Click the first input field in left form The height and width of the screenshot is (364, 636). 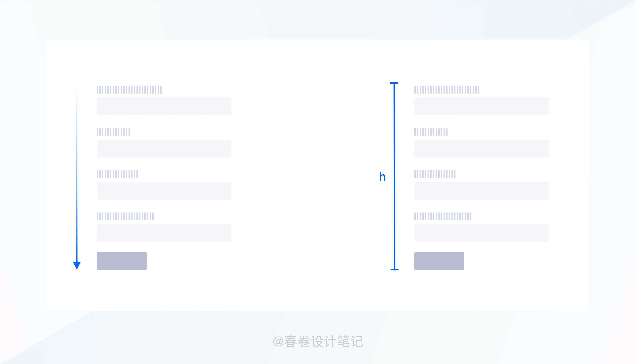tap(164, 106)
